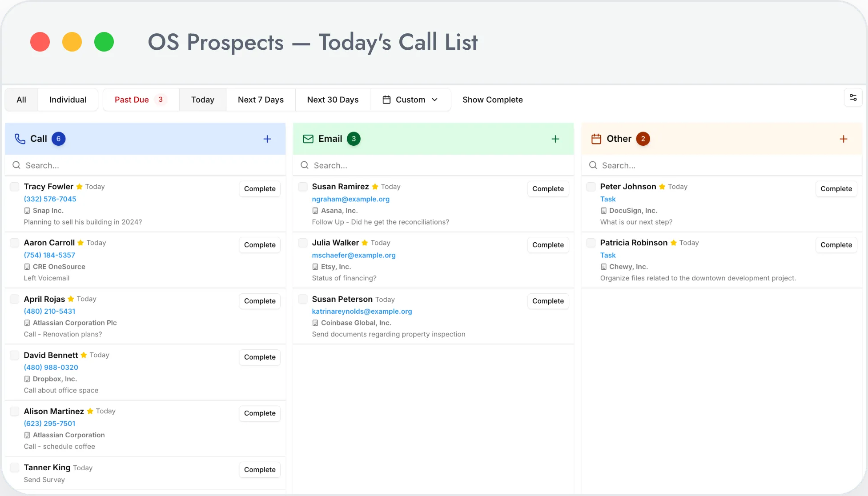This screenshot has width=868, height=496.
Task: Focus the Call column search field
Action: 145,165
